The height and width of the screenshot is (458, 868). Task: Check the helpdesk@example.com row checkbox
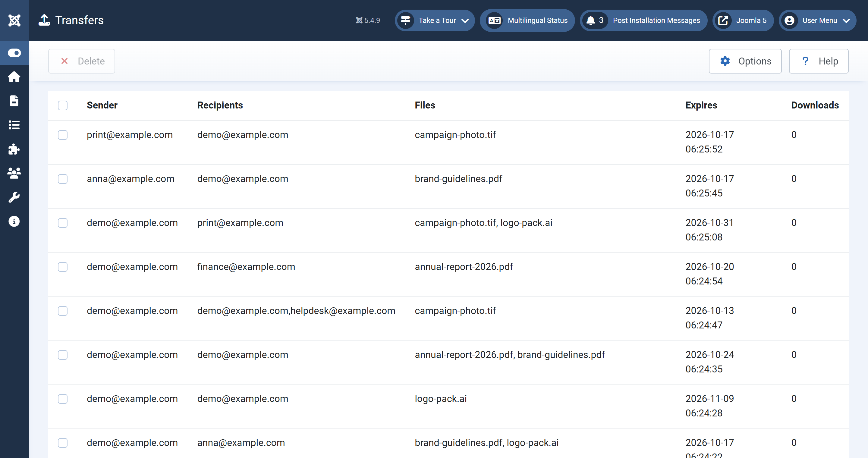pyautogui.click(x=63, y=311)
